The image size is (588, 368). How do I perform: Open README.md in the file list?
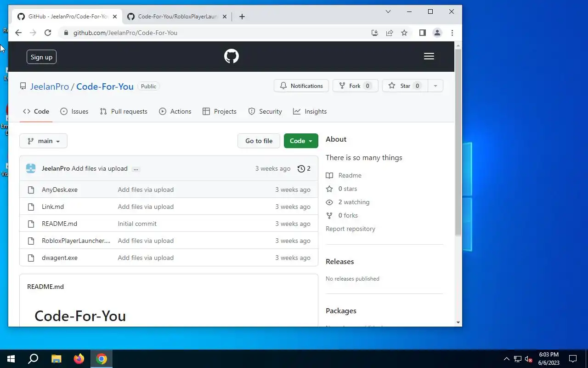[x=59, y=224]
